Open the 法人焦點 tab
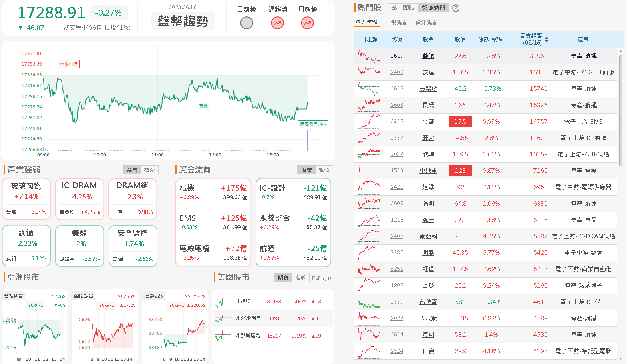 pos(366,22)
